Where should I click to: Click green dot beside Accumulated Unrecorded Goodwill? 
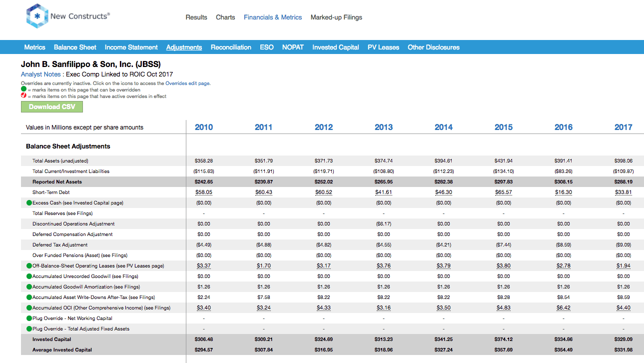coord(29,276)
